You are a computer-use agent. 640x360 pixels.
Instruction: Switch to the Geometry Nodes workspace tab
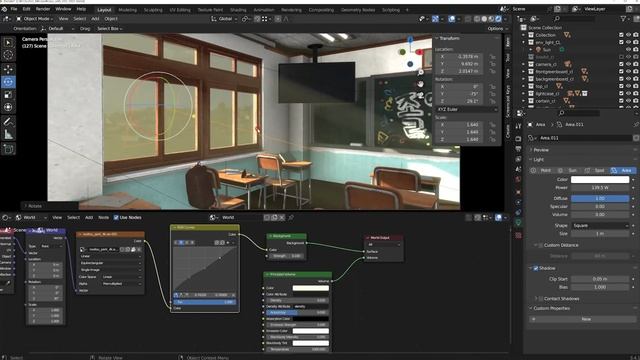[x=358, y=10]
